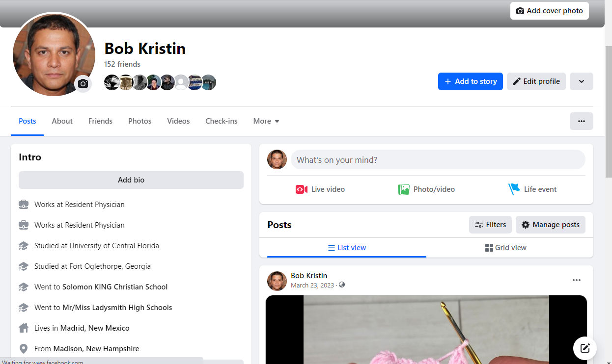The height and width of the screenshot is (364, 612).
Task: Expand the chevron dropdown beside Edit profile
Action: click(x=582, y=81)
